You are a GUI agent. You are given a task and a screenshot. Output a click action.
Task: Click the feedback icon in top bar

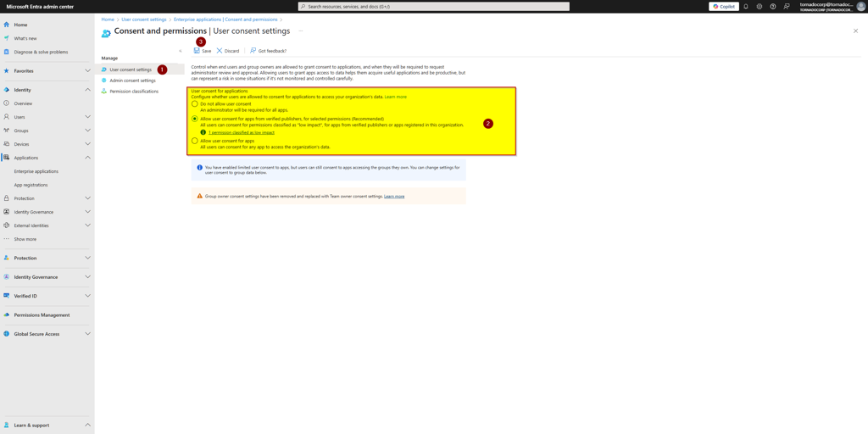tap(787, 6)
